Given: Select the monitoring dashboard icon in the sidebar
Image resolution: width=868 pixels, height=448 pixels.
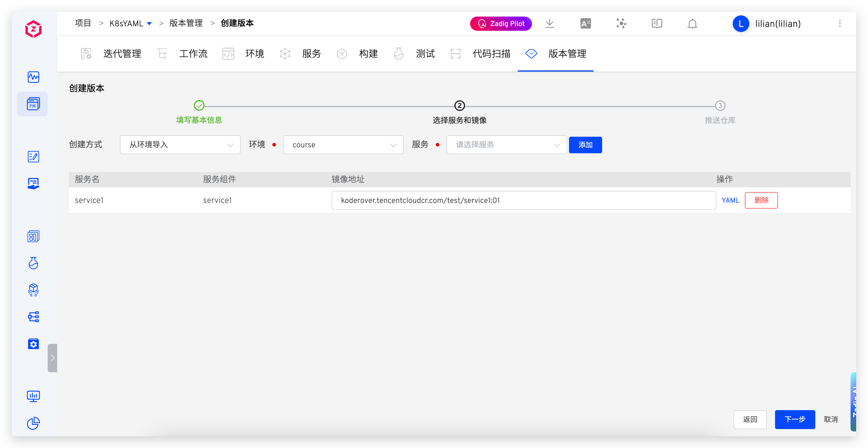Looking at the screenshot, I should pos(33,77).
